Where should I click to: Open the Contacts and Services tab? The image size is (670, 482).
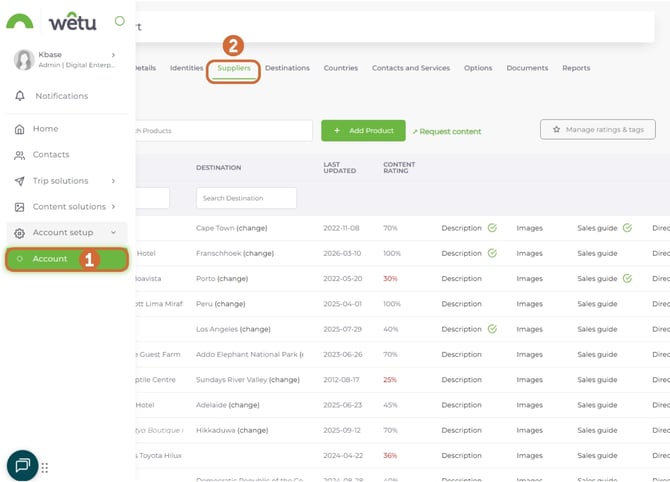pos(410,68)
